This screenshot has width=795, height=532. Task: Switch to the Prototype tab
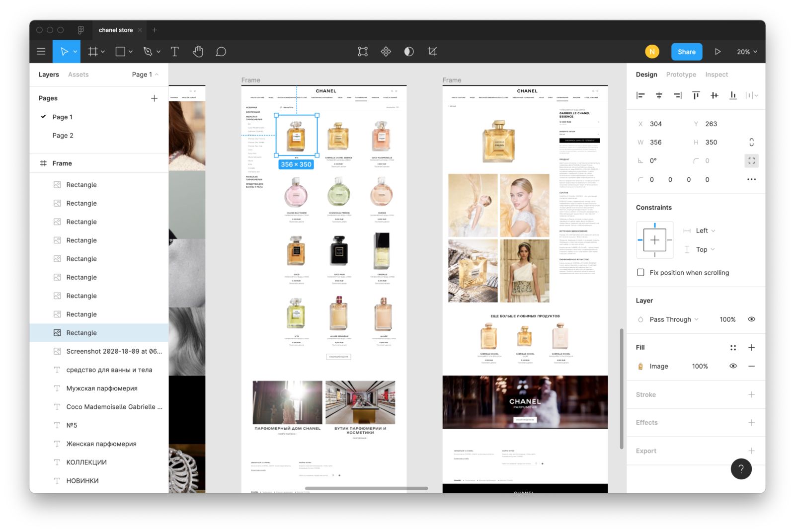tap(681, 75)
